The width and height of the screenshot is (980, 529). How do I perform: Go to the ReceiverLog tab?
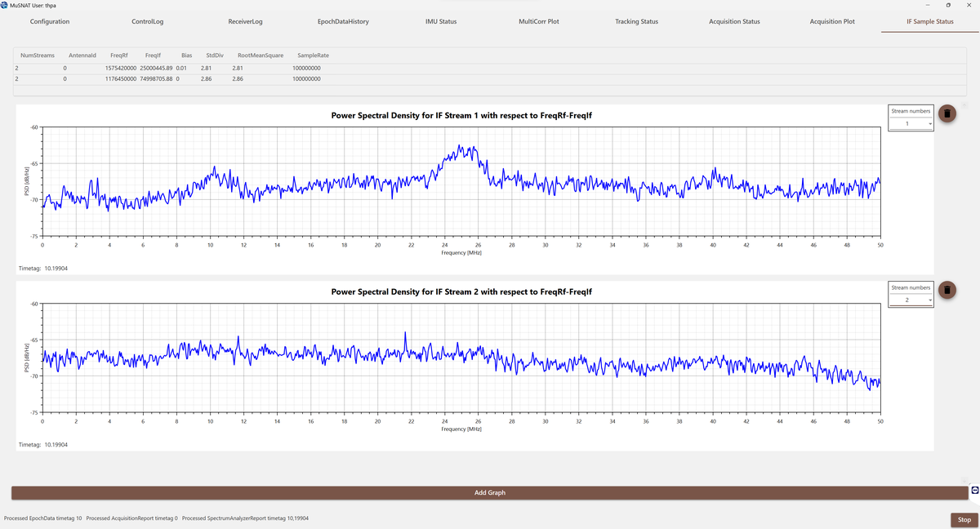tap(246, 21)
